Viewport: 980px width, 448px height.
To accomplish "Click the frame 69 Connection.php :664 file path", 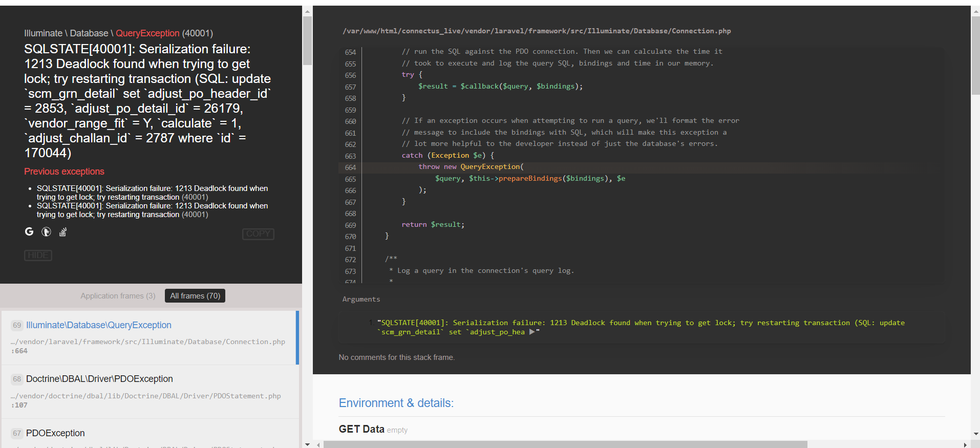I will [x=148, y=346].
